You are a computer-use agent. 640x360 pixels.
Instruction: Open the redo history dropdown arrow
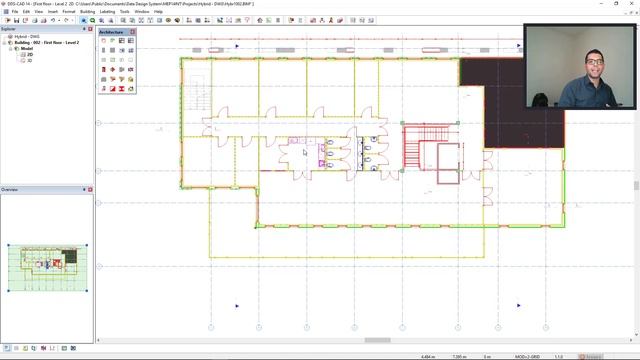click(72, 20)
